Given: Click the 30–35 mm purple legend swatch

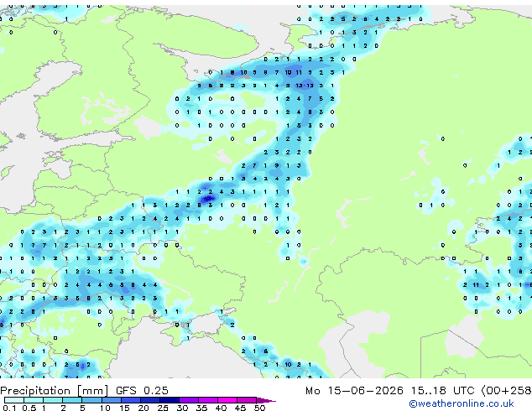Looking at the screenshot, I should click(189, 400).
